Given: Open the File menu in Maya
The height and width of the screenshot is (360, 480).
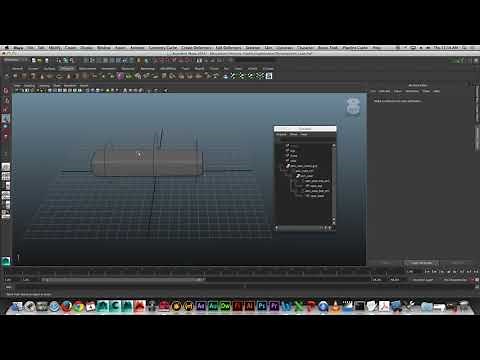Looking at the screenshot, I should pos(30,48).
